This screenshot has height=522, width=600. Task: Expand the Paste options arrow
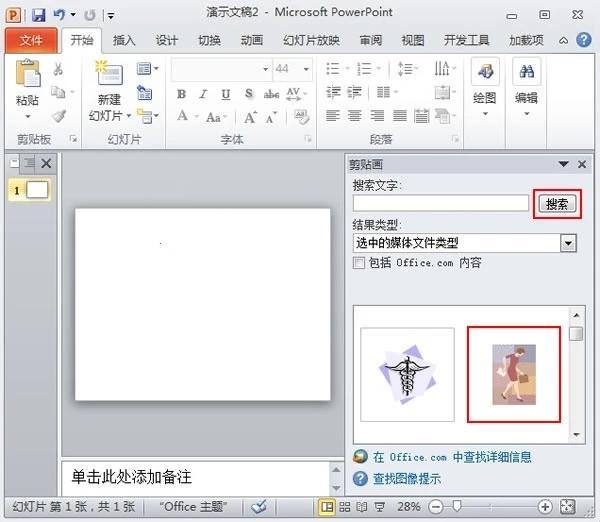pyautogui.click(x=28, y=116)
